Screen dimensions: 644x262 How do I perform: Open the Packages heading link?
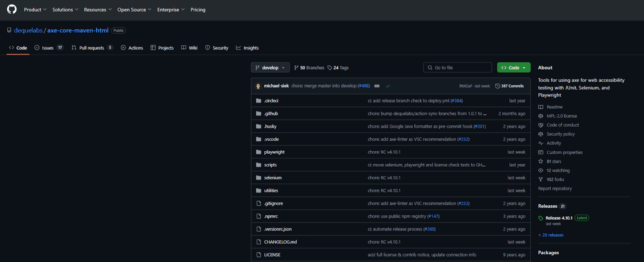click(549, 253)
